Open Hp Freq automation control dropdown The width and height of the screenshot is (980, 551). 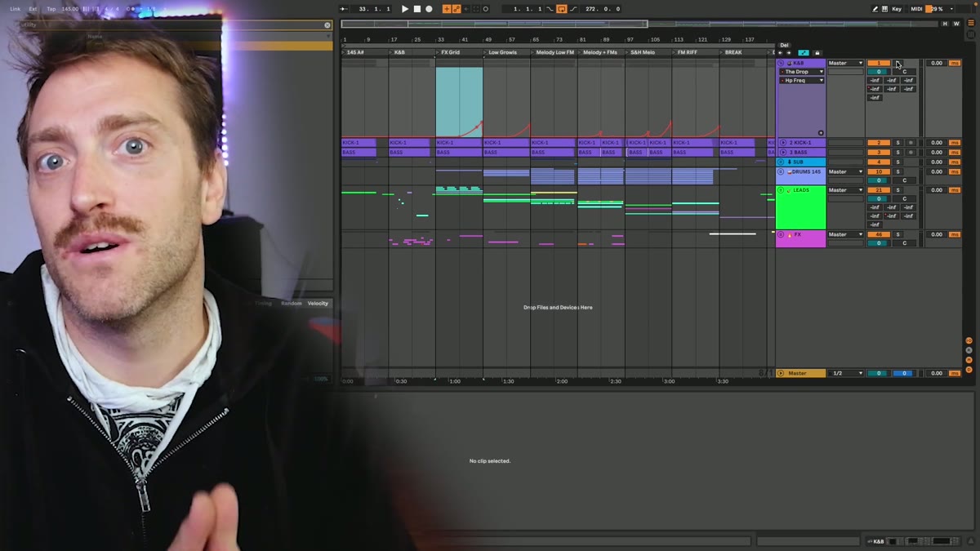pos(801,80)
